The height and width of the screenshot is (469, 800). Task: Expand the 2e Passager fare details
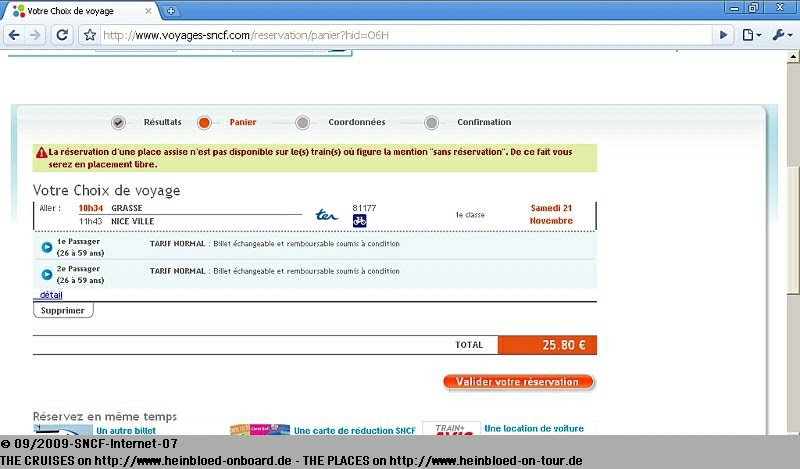(x=46, y=275)
